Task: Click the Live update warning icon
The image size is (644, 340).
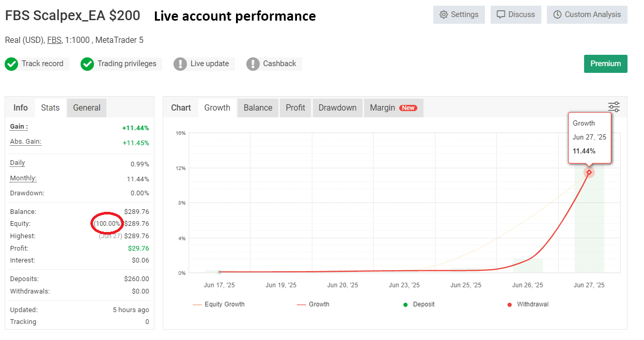Action: 180,64
